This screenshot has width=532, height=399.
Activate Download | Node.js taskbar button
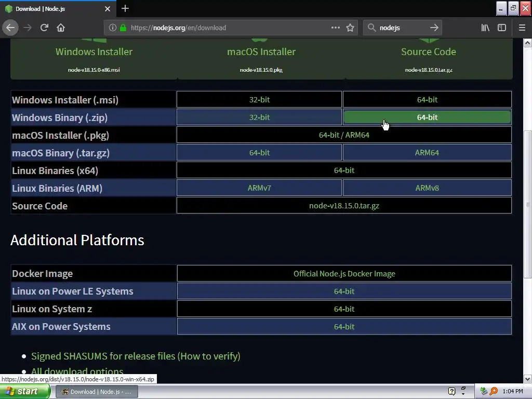pos(97,392)
